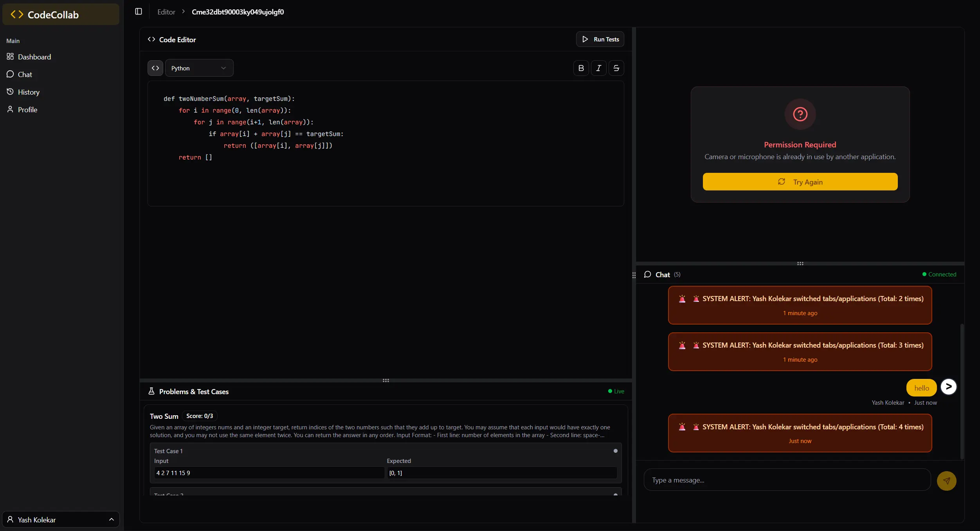Click the white arrow avatar beside hello
The height and width of the screenshot is (531, 980).
[948, 387]
